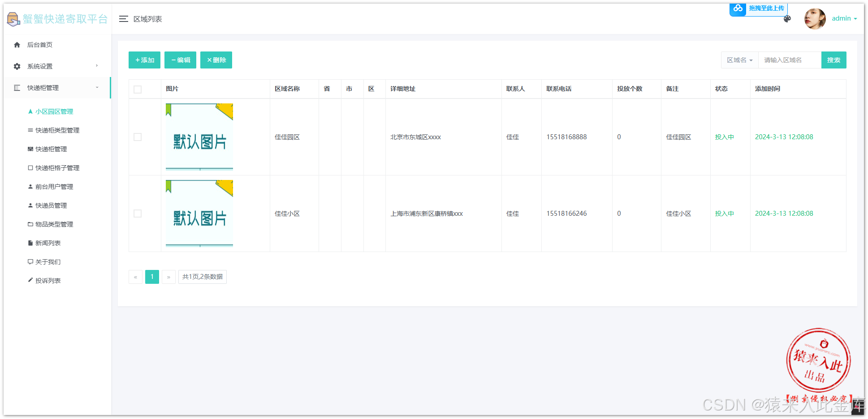Viewport: 868px width, 419px height.
Task: Open the 佳佳园区 default image thumbnail
Action: click(199, 137)
